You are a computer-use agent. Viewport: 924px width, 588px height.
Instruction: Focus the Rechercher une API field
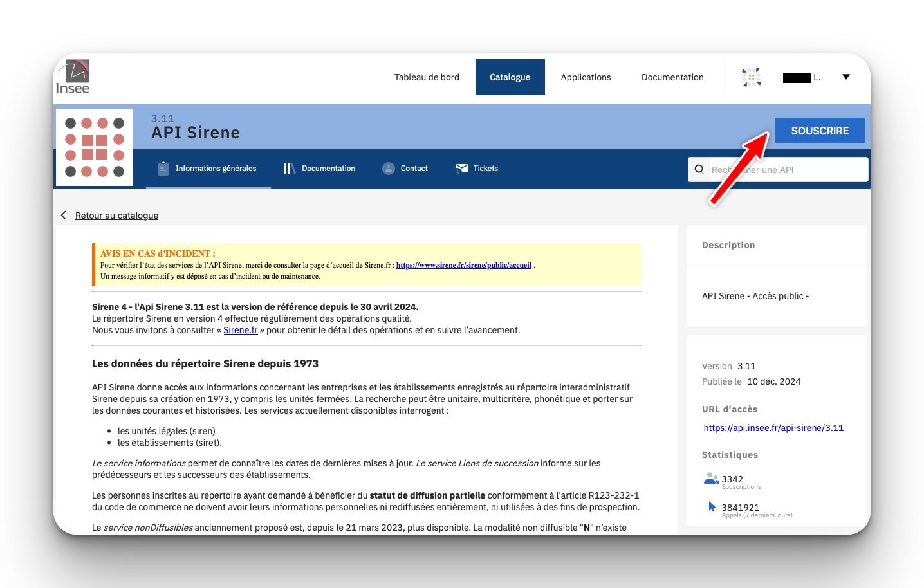coord(789,170)
